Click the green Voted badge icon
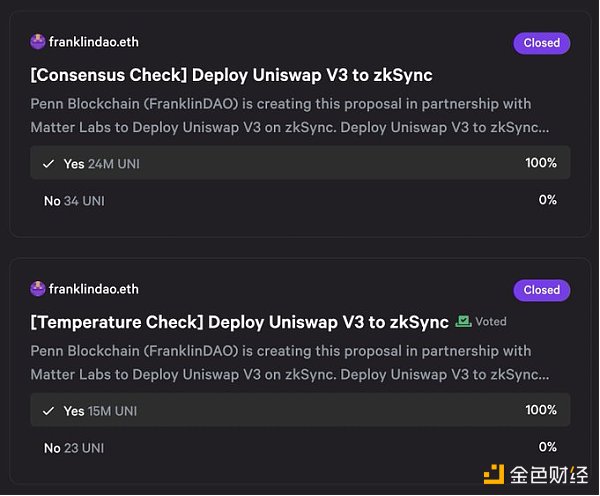Viewport: 600px width, 496px height. 463,321
